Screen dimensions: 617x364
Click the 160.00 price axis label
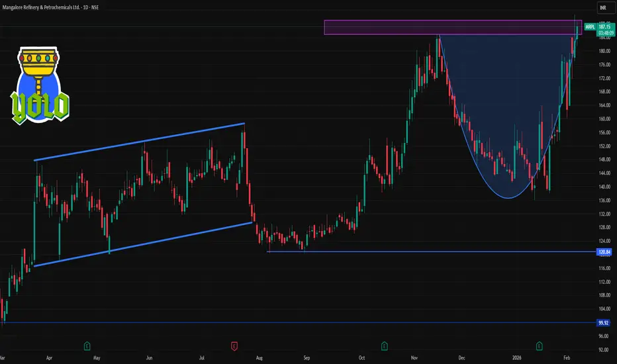[x=604, y=119]
